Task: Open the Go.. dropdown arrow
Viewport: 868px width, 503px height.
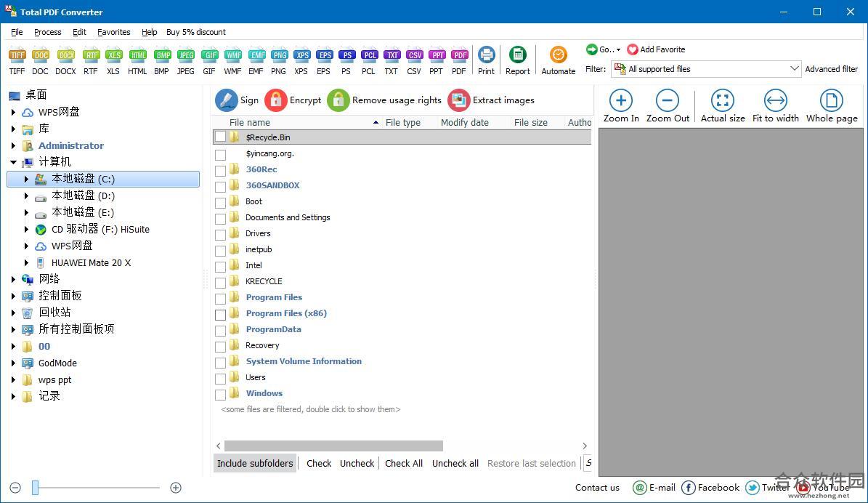Action: [x=618, y=50]
